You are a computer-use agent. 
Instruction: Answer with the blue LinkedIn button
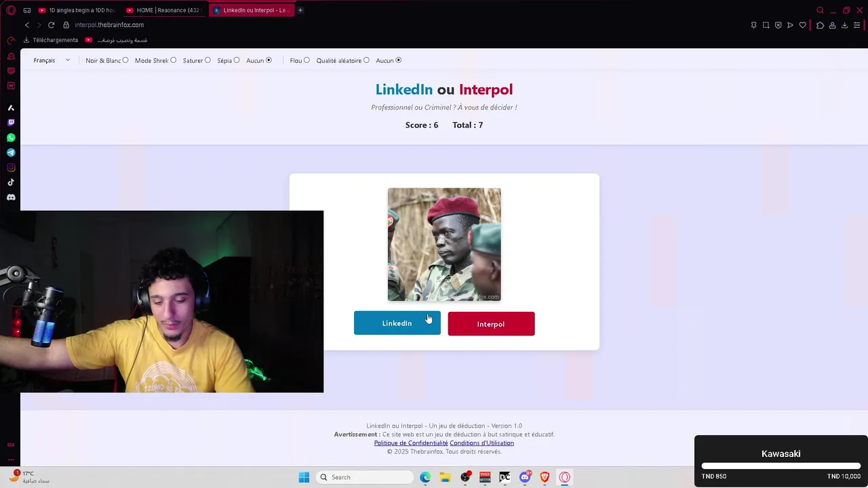click(x=397, y=323)
